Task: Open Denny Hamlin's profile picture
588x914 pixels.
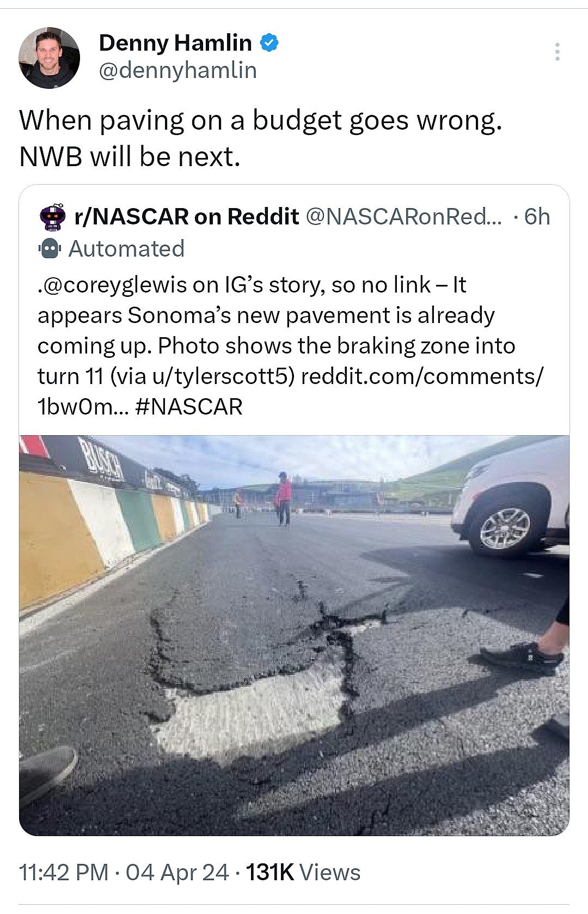Action: click(49, 58)
